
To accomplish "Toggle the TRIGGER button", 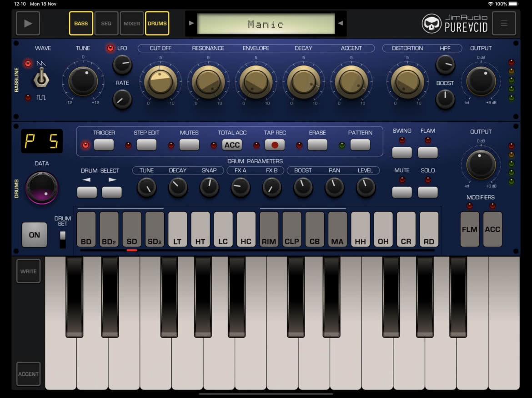I will (x=104, y=145).
